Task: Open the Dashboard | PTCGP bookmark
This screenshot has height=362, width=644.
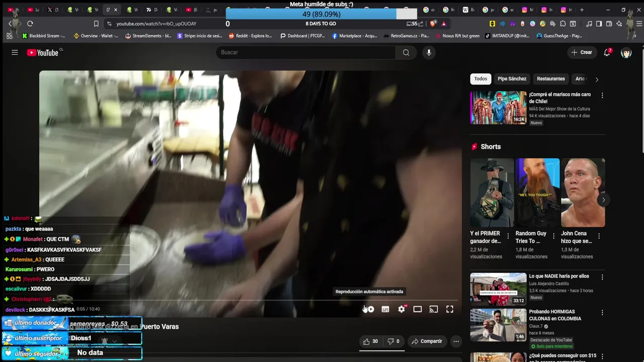Action: click(x=303, y=36)
